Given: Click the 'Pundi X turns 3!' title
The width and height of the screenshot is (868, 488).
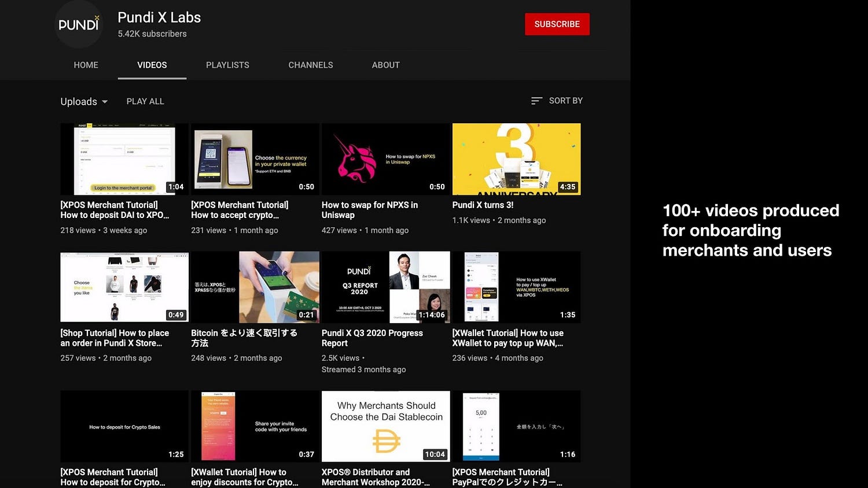Looking at the screenshot, I should coord(483,205).
